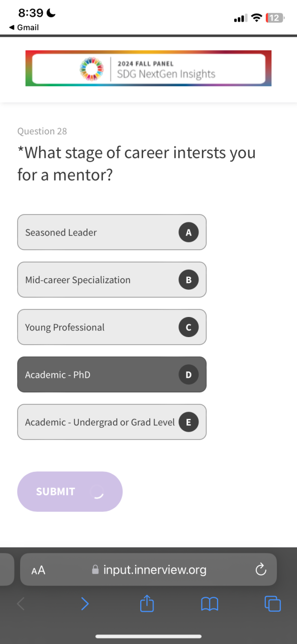
Task: Show open tabs with the tabs icon
Action: point(272,604)
